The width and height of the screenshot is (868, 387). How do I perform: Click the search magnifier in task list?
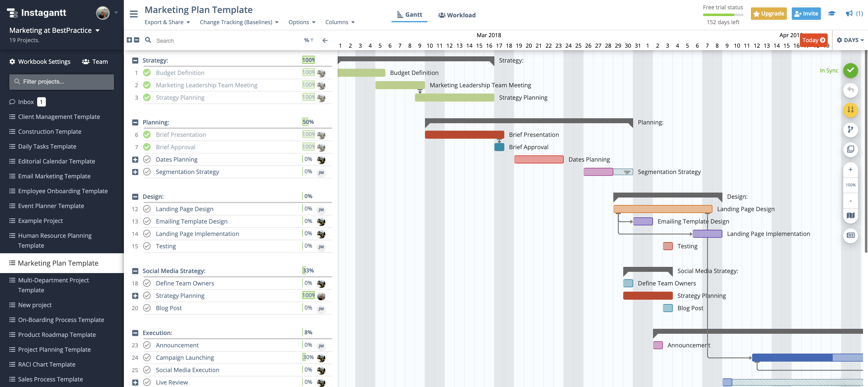[148, 40]
